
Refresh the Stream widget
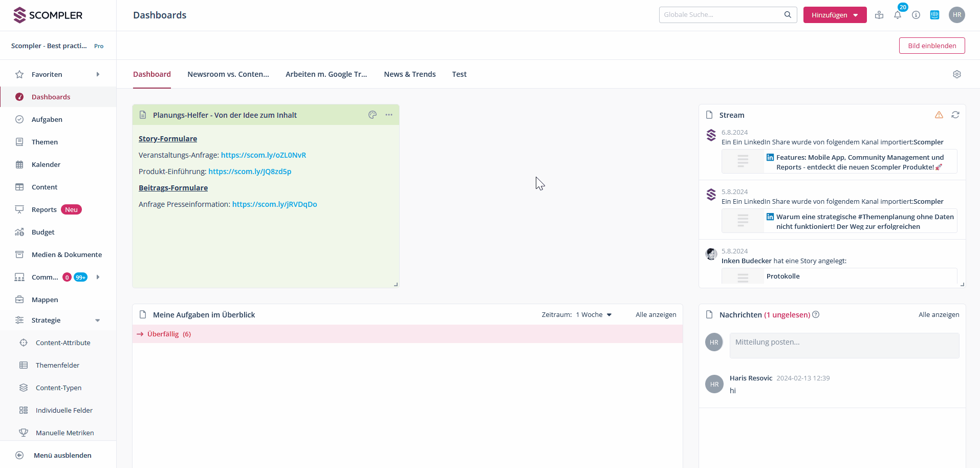pos(955,115)
